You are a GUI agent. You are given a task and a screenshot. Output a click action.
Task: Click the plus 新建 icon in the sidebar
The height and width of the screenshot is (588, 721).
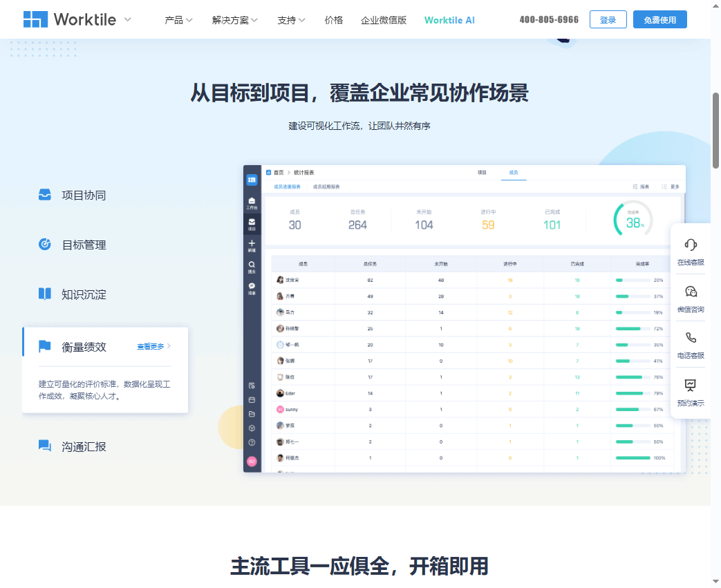pos(252,243)
